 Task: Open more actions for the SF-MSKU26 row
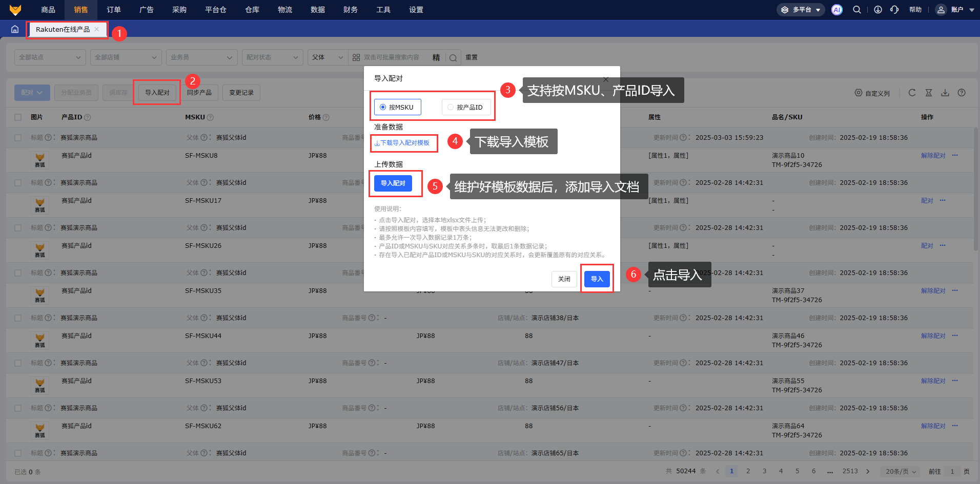coord(943,245)
